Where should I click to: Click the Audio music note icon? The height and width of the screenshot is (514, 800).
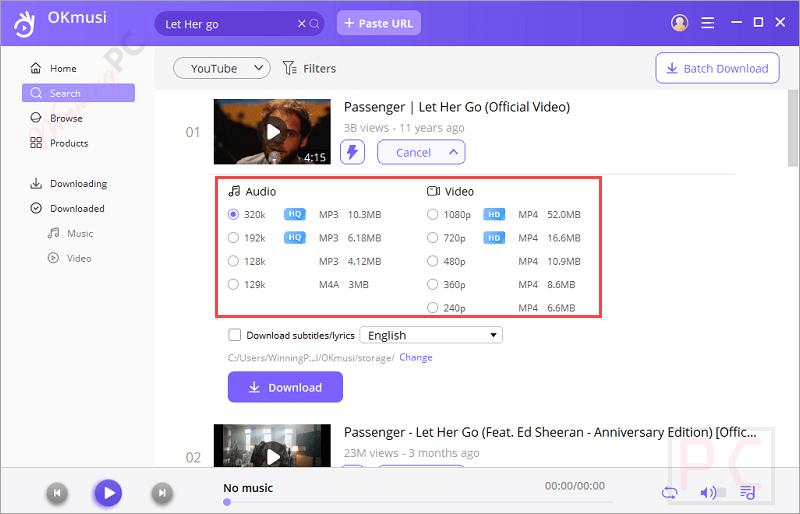(234, 191)
